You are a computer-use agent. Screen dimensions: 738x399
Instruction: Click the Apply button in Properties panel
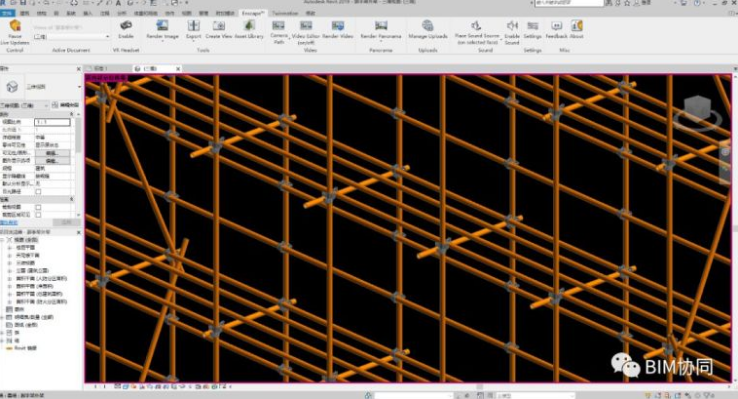point(66,222)
